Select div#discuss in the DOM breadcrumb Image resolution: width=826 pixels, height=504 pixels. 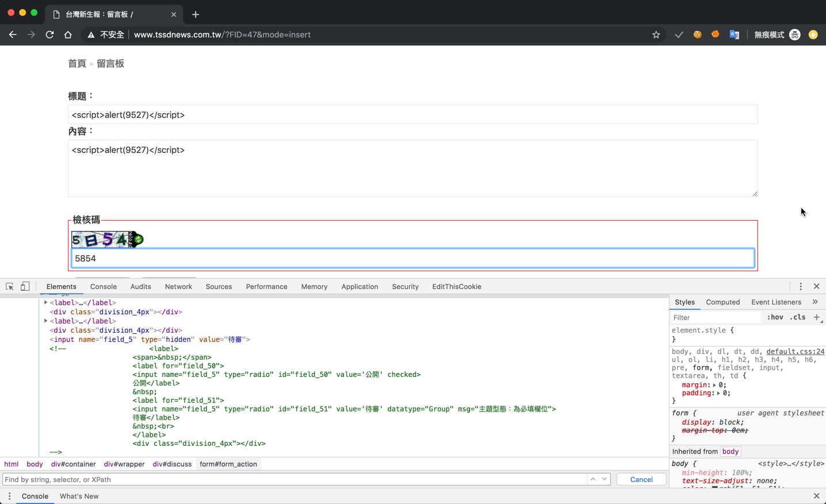172,464
